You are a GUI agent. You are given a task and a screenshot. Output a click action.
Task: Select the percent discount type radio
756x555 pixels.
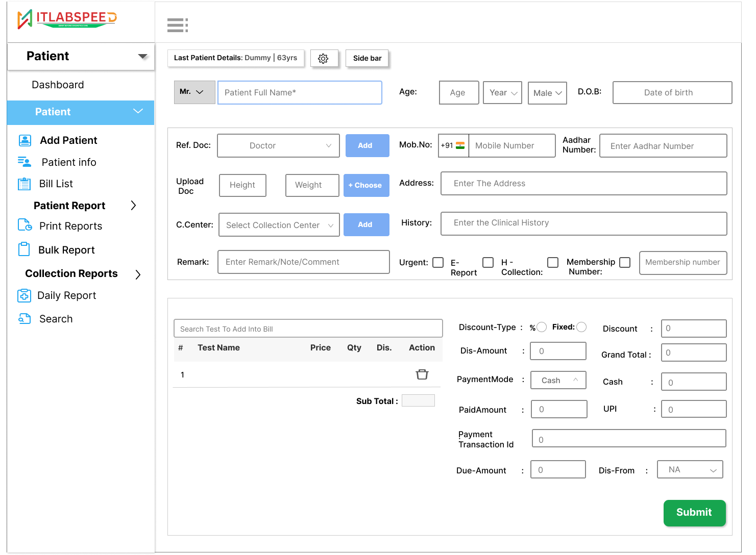542,327
